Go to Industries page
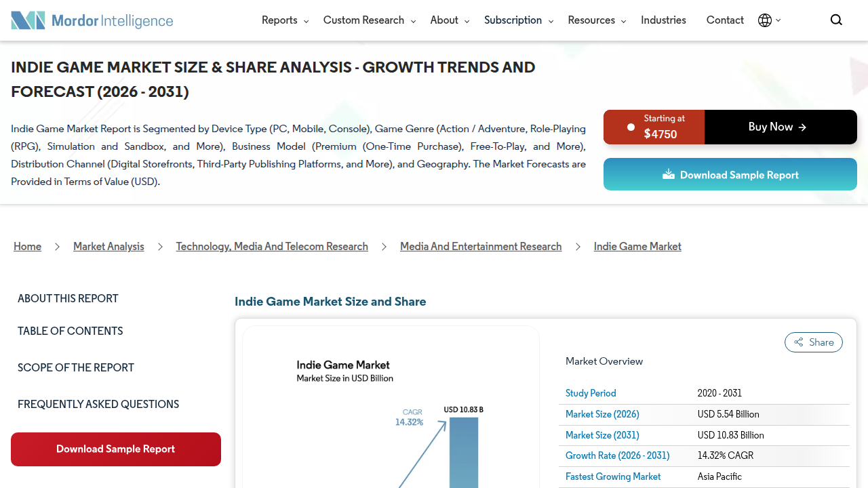 663,20
